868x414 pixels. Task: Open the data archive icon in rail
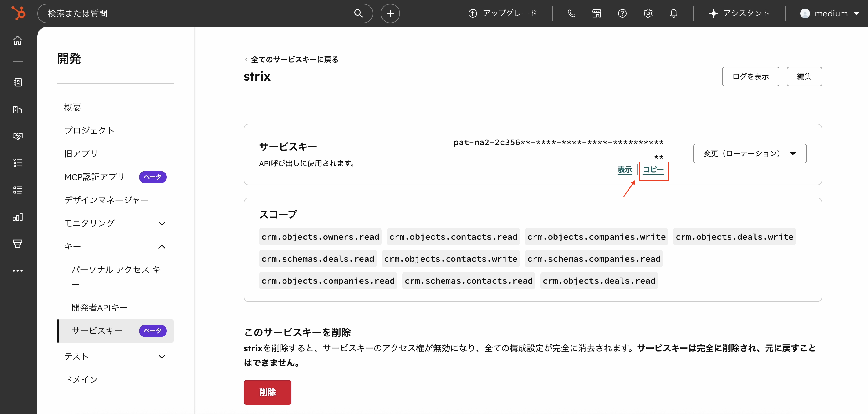point(17,243)
